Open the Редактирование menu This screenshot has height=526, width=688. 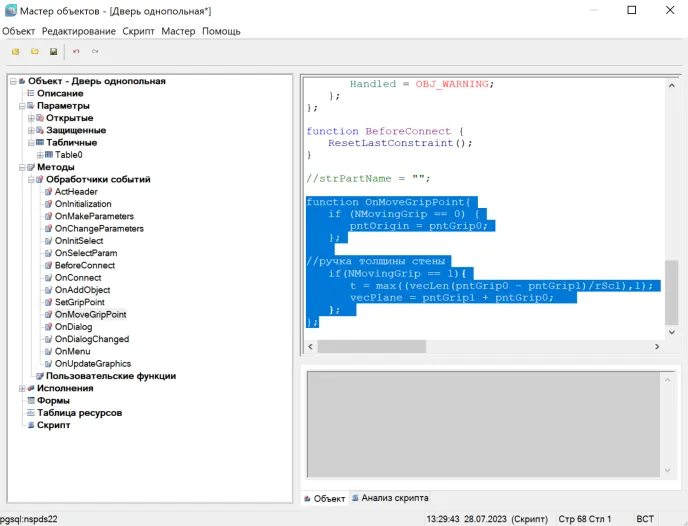tap(79, 31)
